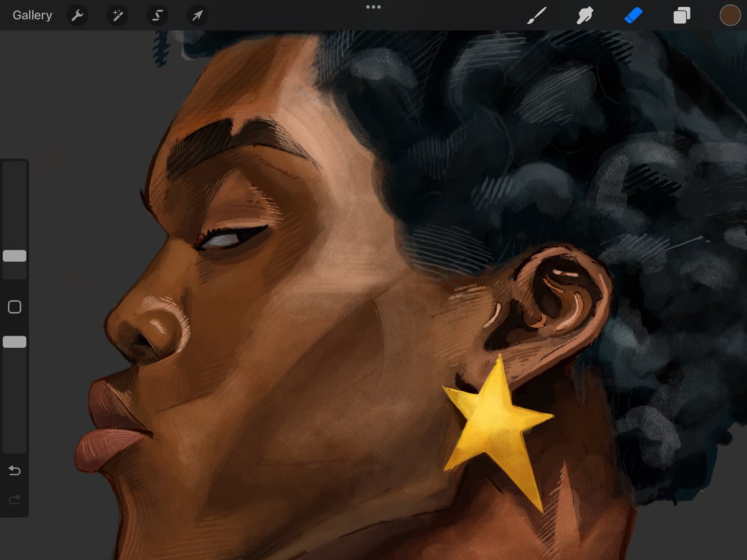
Task: Activate the Selection S-ribbon tool
Action: point(157,16)
